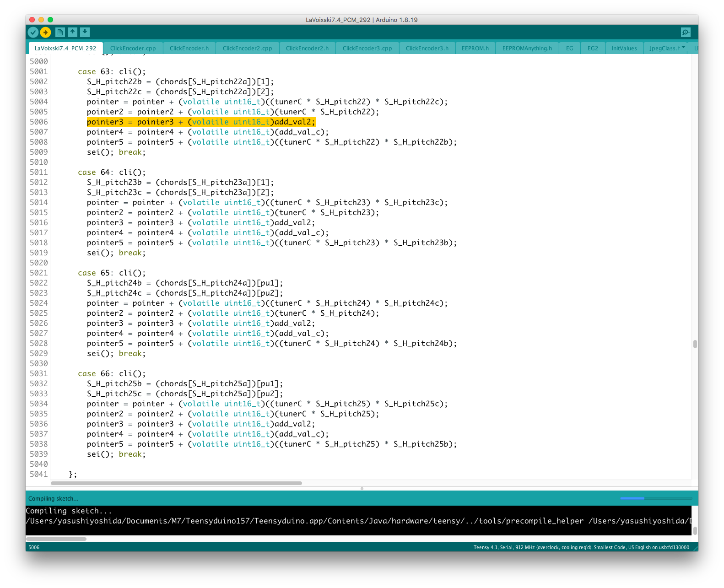This screenshot has width=724, height=588.
Task: Click pointer line with S_H_pitch25c
Action: [267, 404]
